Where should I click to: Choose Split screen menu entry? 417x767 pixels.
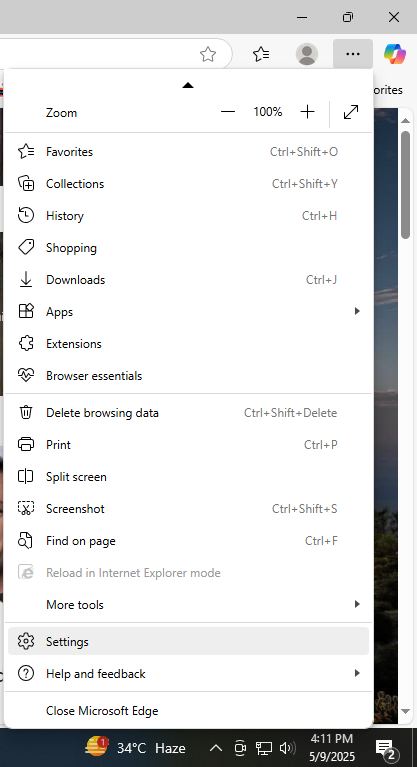tap(188, 476)
